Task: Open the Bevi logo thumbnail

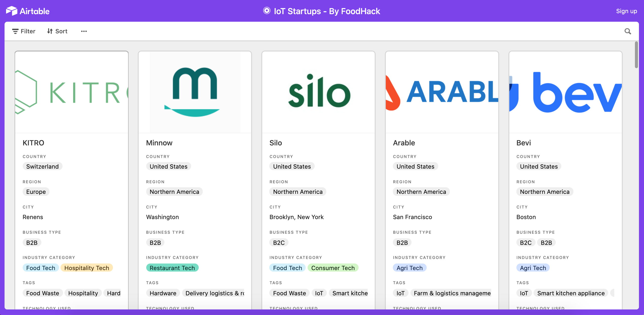Action: coord(566,92)
